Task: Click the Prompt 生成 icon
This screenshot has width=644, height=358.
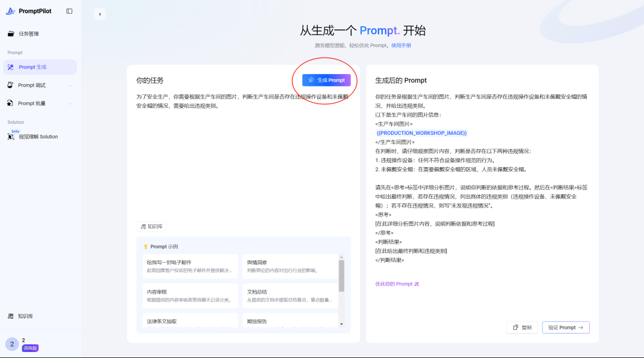Action: [11, 67]
